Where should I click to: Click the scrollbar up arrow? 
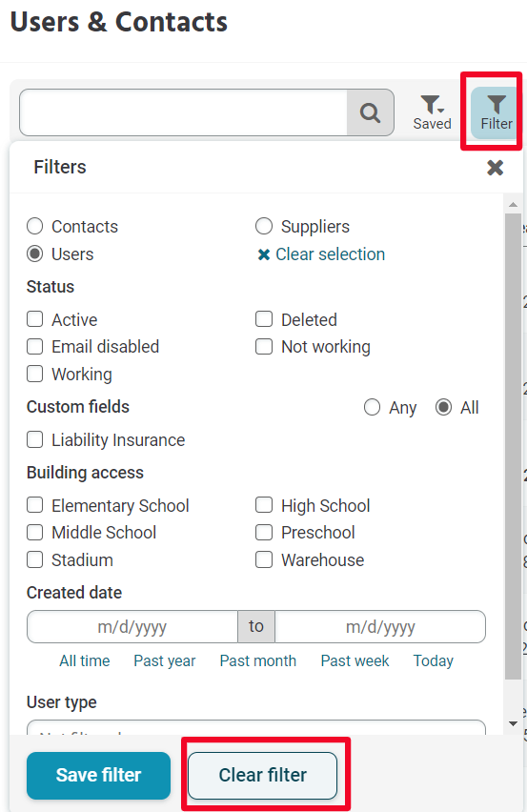click(513, 205)
